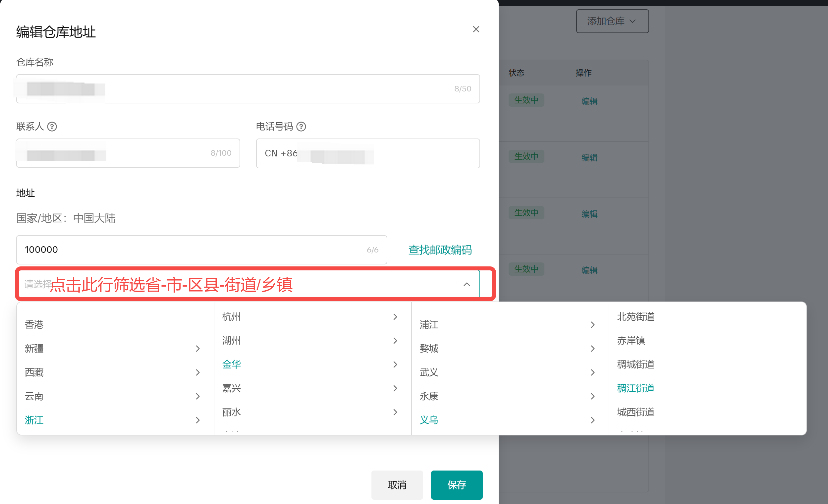Image resolution: width=828 pixels, height=504 pixels.
Task: Expand the 新疆 province arrow
Action: [x=197, y=349]
